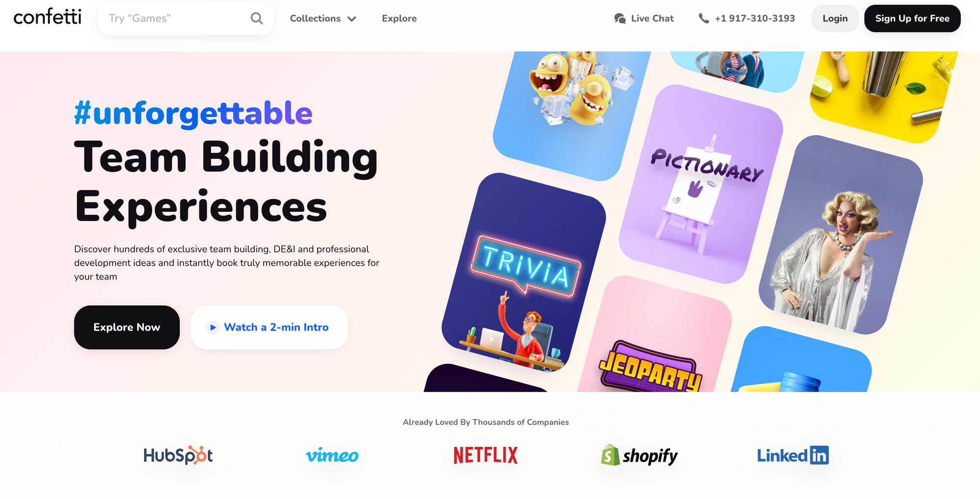The width and height of the screenshot is (980, 499).
Task: Click the phone number link +1 917-310-3193
Action: (755, 19)
